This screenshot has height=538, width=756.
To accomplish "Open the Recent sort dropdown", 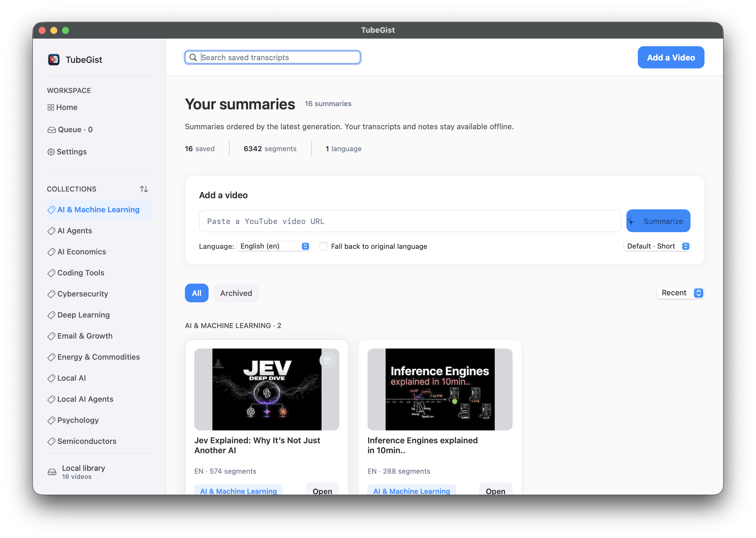I will point(681,293).
